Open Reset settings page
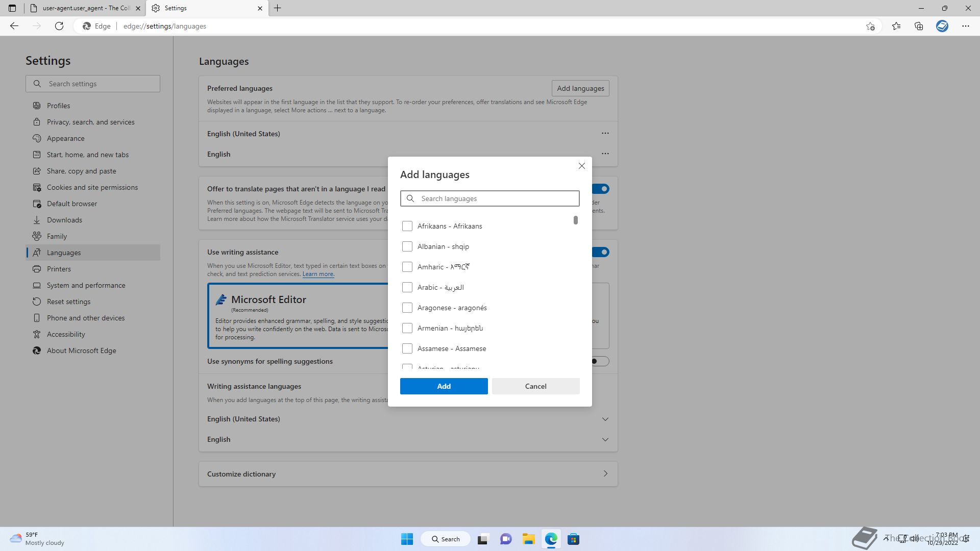Image resolution: width=980 pixels, height=551 pixels. pos(93,302)
